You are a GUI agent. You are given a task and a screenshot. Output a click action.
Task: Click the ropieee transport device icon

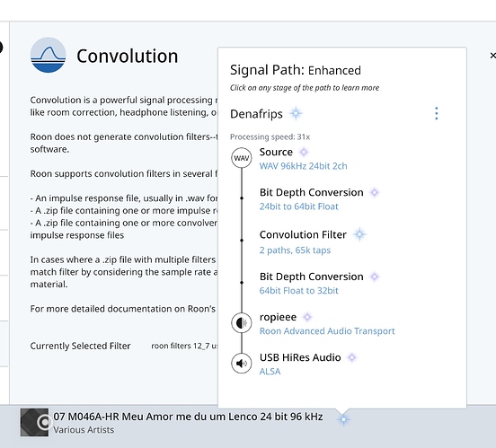tap(242, 323)
